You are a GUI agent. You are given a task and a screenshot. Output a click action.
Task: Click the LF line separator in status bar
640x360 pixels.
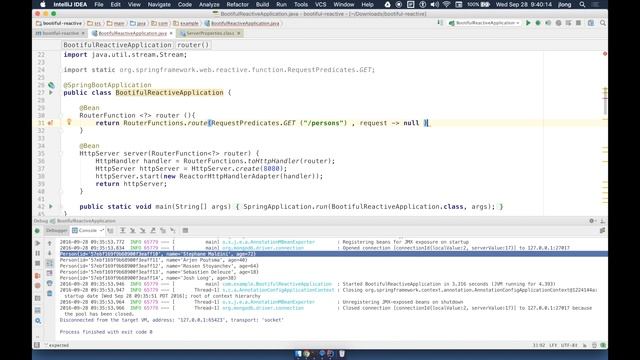[x=553, y=345]
